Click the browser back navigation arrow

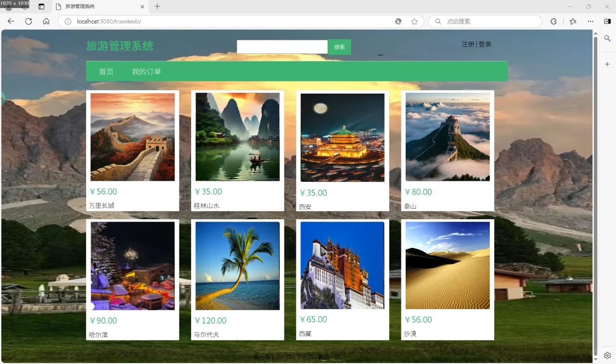[11, 21]
